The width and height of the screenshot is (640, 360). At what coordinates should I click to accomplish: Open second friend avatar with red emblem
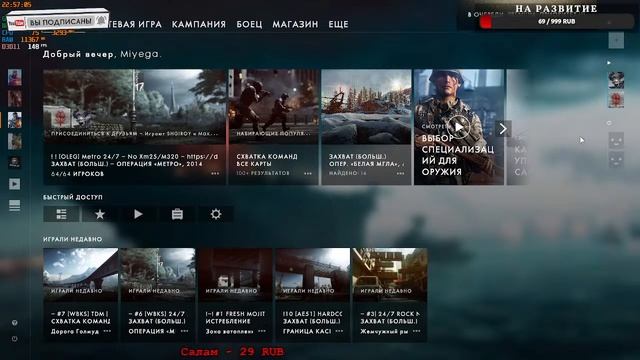pos(616,100)
